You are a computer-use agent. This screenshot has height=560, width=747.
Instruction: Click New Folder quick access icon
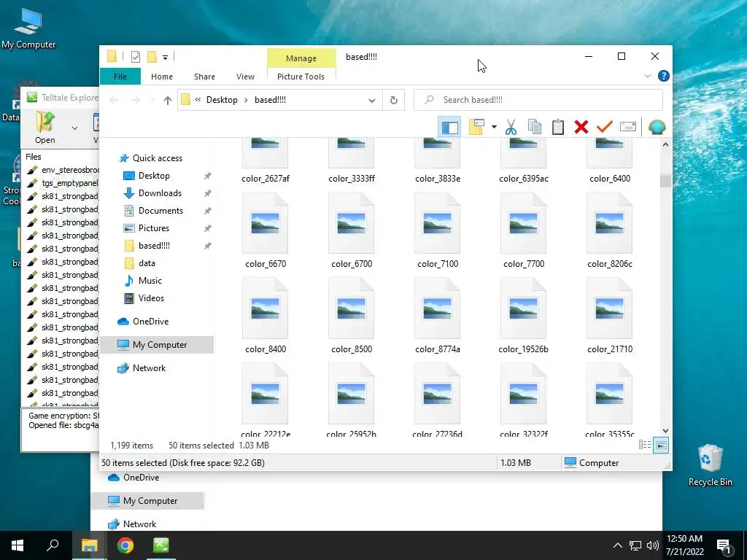152,57
